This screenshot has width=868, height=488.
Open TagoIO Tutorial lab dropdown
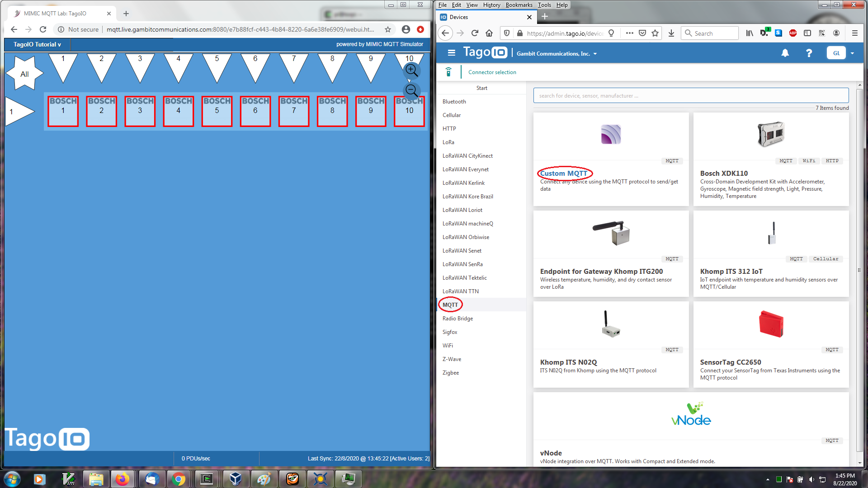point(37,44)
